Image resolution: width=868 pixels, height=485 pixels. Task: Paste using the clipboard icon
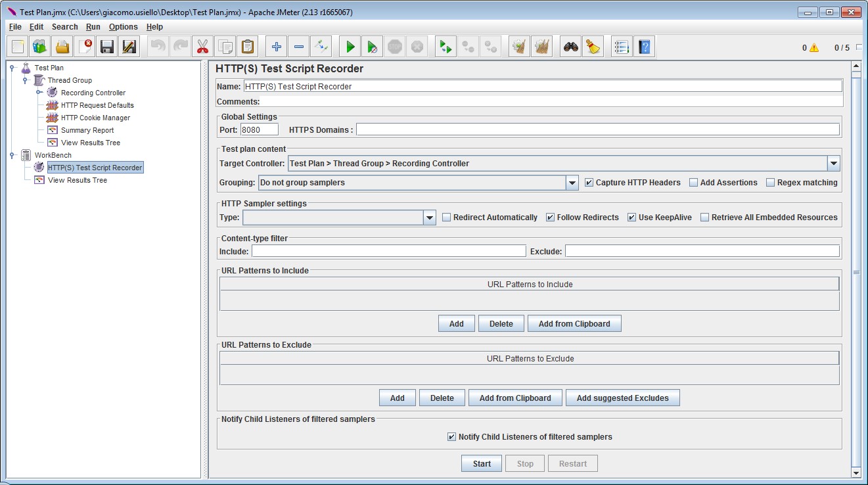(x=247, y=47)
